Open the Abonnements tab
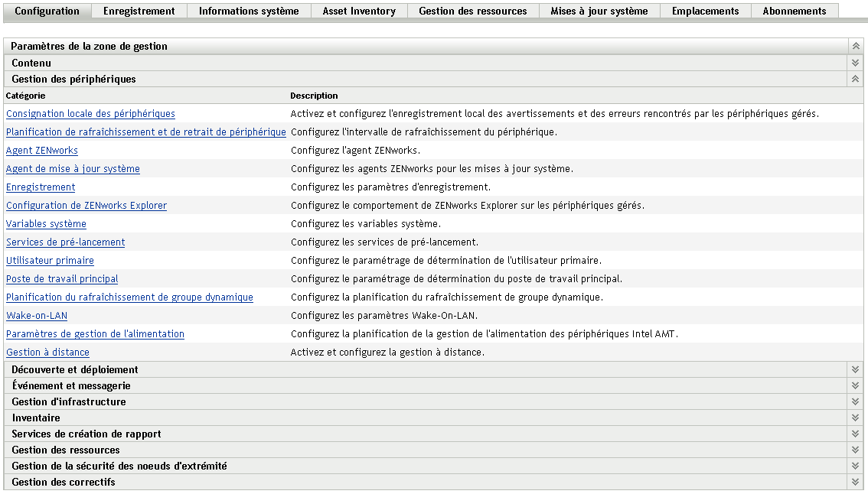Viewport: 868px width, 494px height. pyautogui.click(x=794, y=11)
